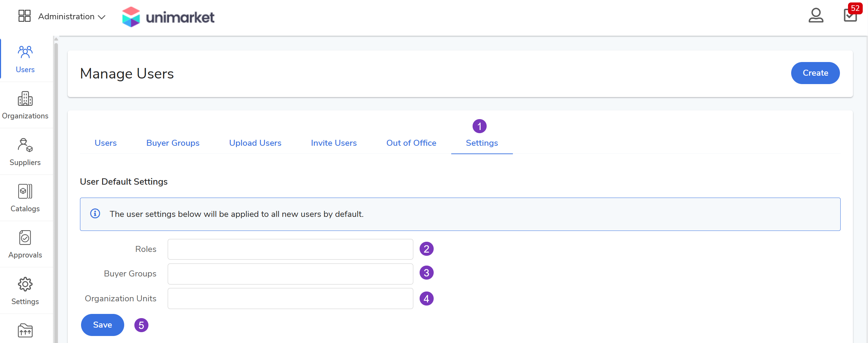868x343 pixels.
Task: Switch to the Upload Users tab
Action: point(255,143)
